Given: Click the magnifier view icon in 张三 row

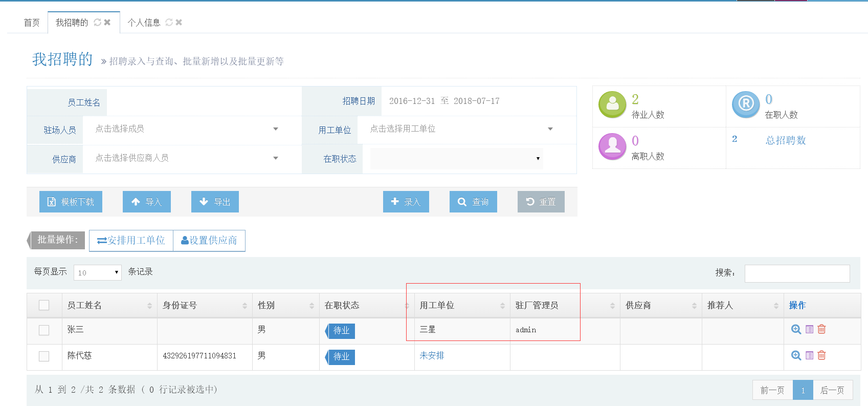Looking at the screenshot, I should 796,329.
